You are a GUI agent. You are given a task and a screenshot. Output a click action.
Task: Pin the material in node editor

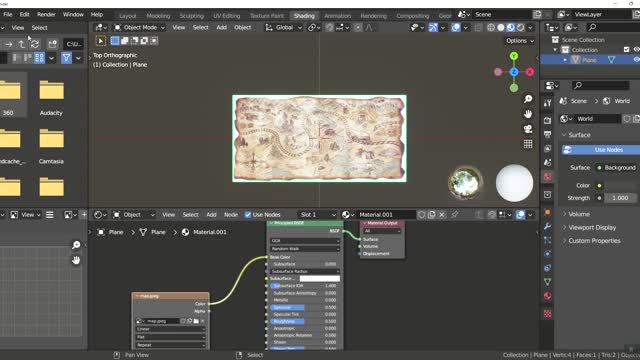pos(454,215)
